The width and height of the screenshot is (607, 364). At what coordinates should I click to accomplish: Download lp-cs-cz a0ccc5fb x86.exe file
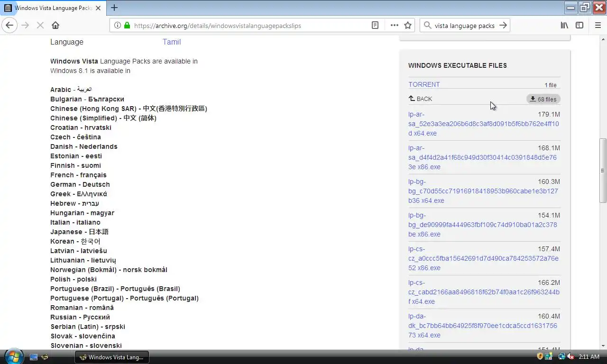pos(484,258)
